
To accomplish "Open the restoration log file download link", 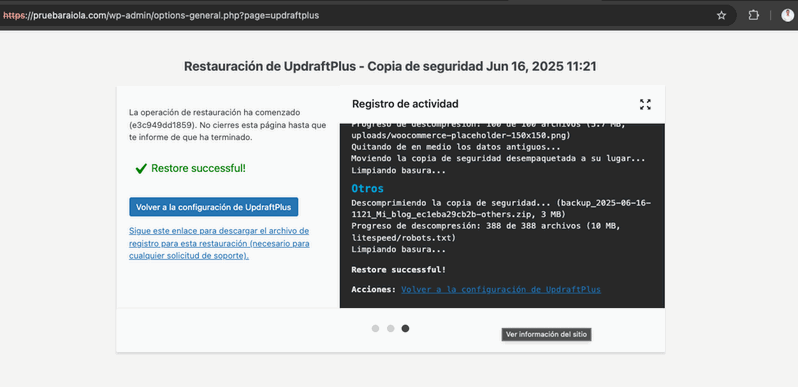I will (x=219, y=243).
